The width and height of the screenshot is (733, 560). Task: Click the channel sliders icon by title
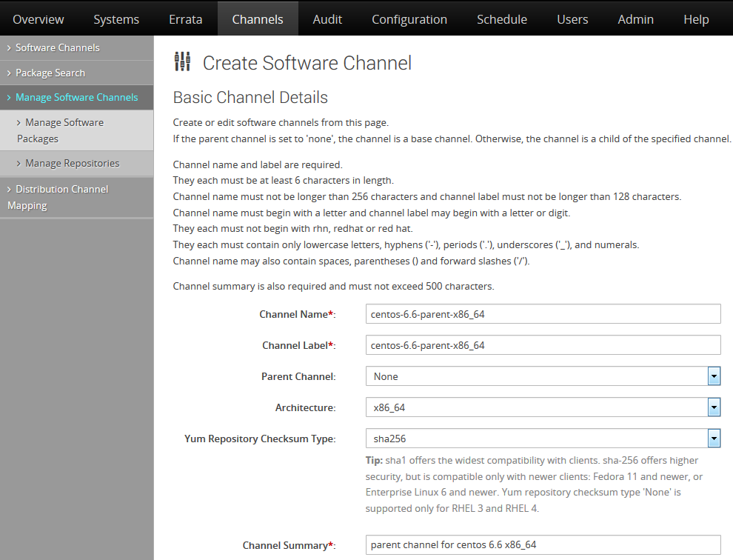click(x=182, y=61)
